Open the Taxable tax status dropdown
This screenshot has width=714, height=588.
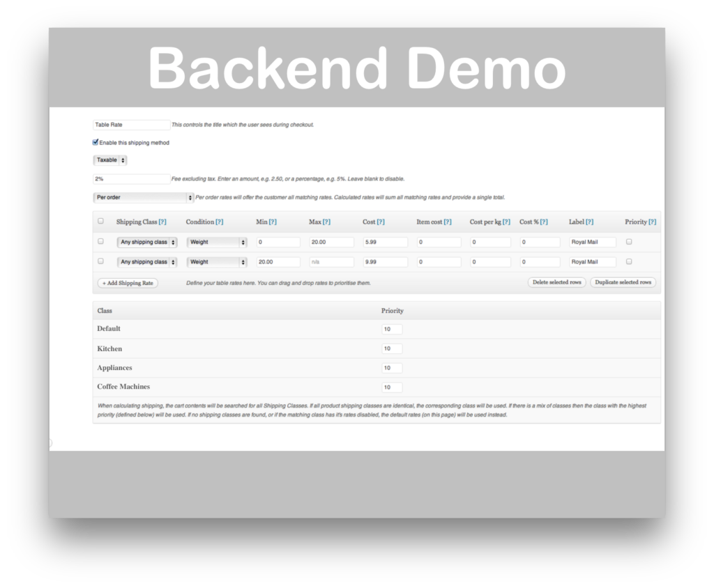[x=109, y=160]
